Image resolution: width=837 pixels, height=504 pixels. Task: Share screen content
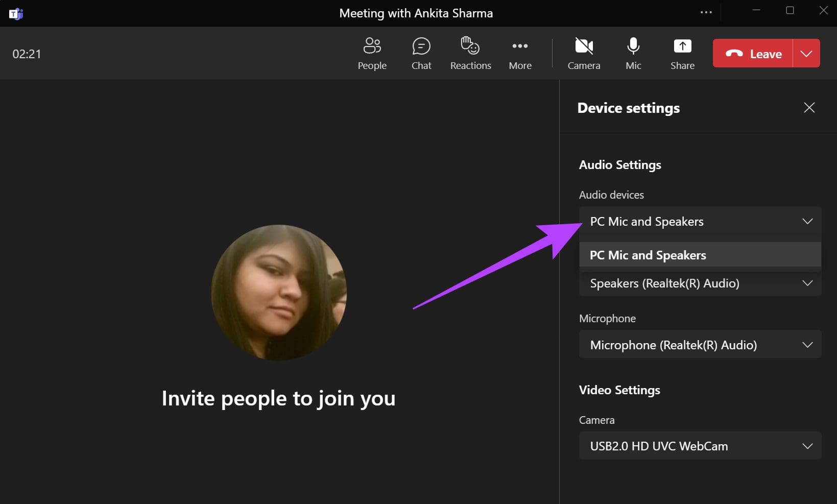[682, 54]
